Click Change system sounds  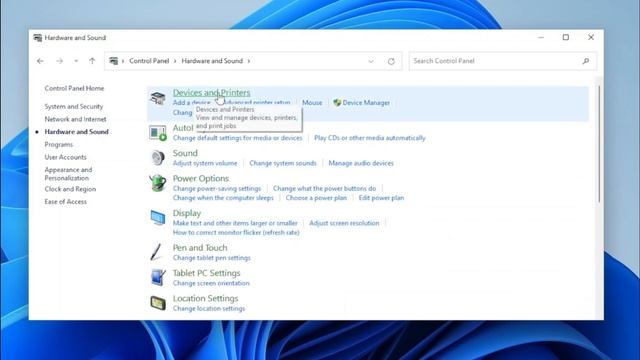[283, 163]
